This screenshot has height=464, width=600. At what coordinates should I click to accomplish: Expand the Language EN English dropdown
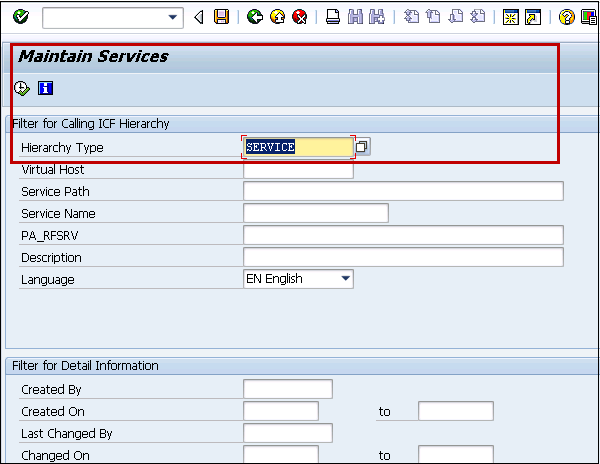tap(345, 279)
